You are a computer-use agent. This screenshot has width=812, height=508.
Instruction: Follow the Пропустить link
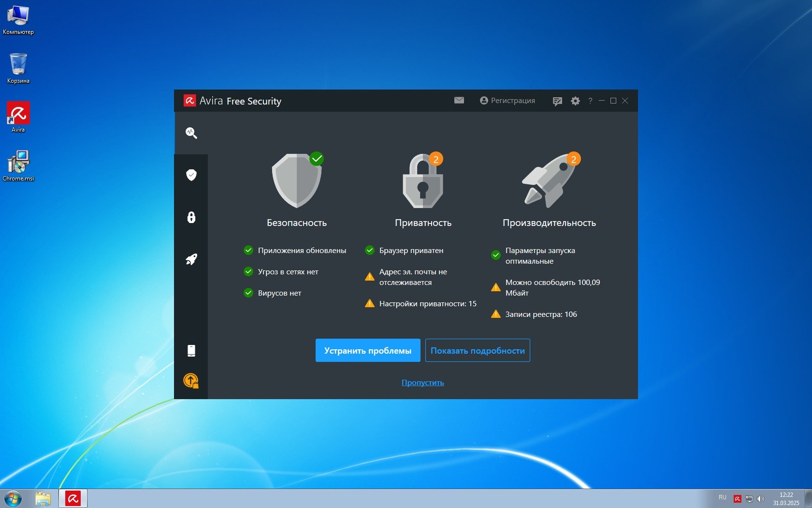click(422, 383)
